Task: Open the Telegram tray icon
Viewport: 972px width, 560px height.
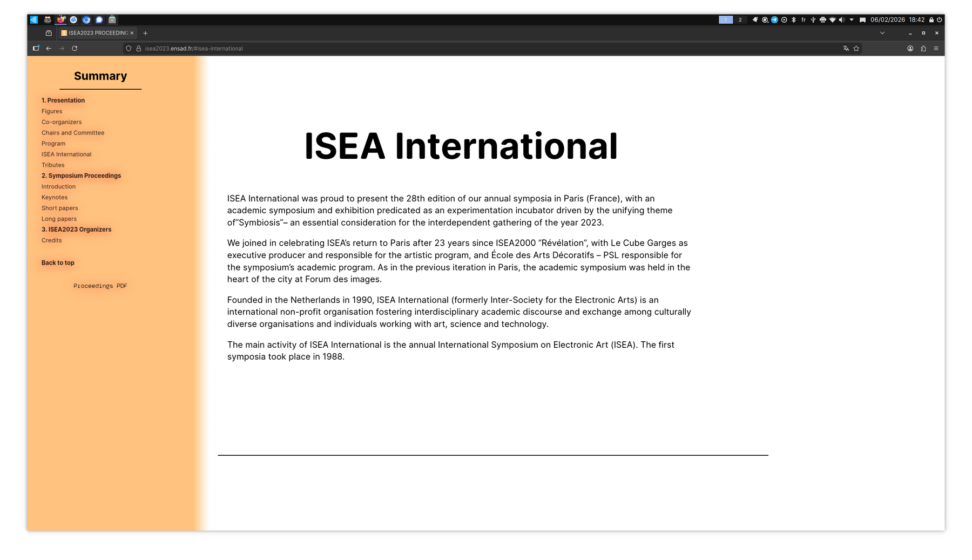Action: click(x=774, y=20)
